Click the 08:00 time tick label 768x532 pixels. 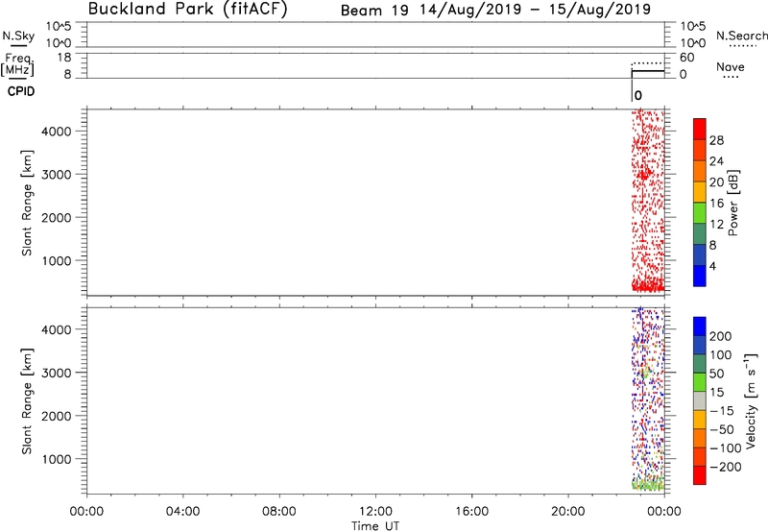(279, 512)
